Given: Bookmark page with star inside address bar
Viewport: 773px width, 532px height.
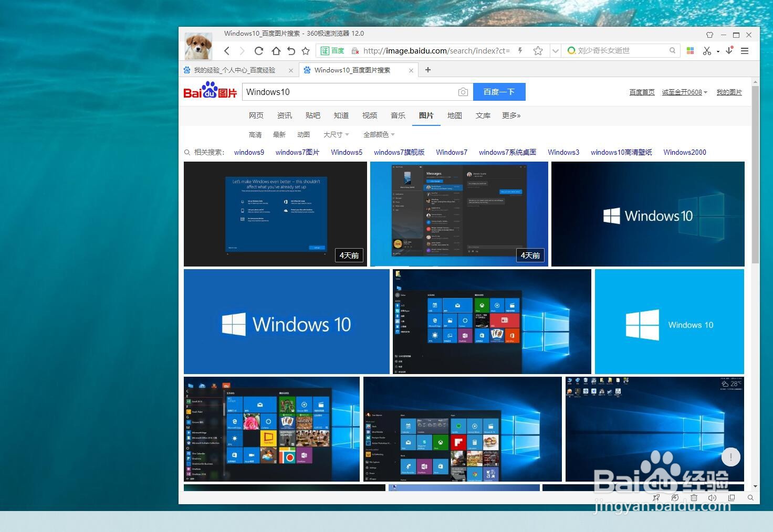Looking at the screenshot, I should point(538,51).
